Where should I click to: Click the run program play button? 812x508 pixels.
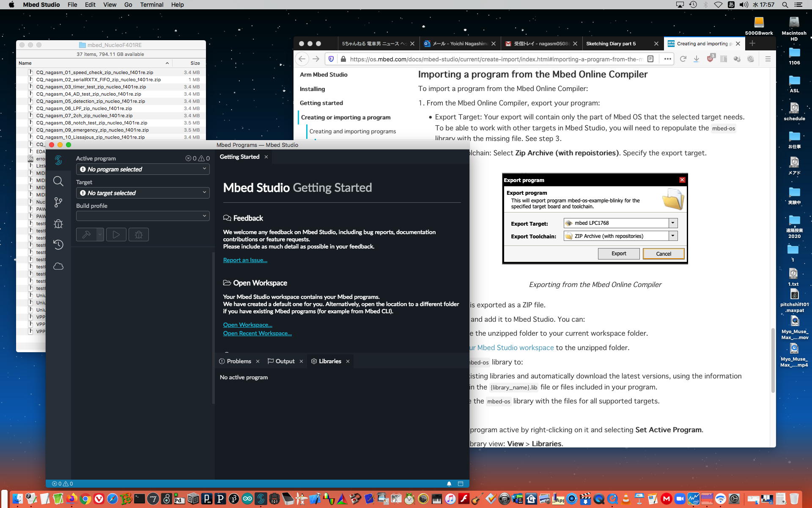click(116, 235)
